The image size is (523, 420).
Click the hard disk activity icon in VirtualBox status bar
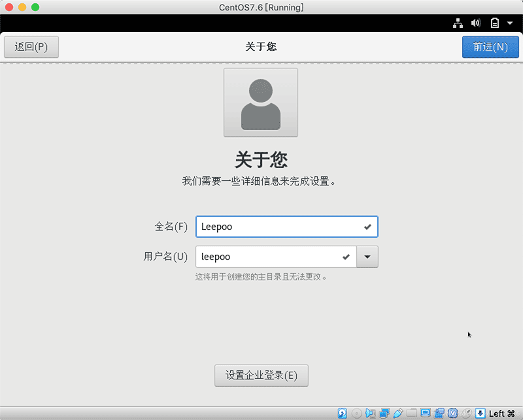coord(341,413)
